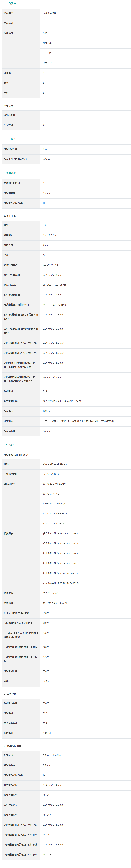The image size is (131, 868).
Task: Click the 26 ... 14 接线容量AWG value
Action: tap(47, 815)
